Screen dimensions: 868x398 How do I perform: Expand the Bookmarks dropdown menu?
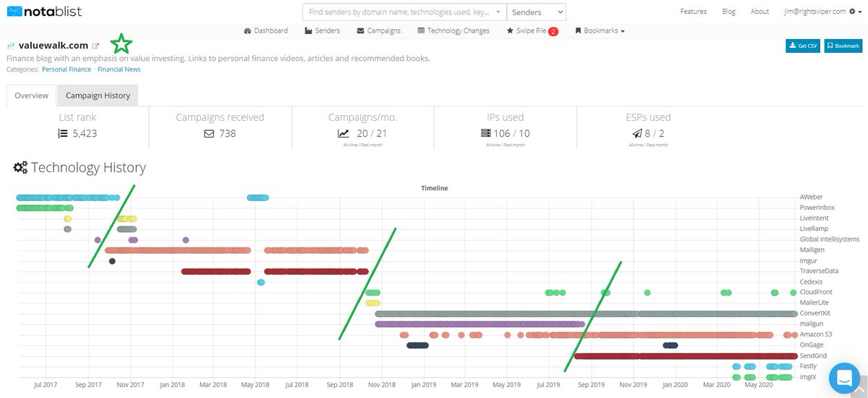coord(600,30)
